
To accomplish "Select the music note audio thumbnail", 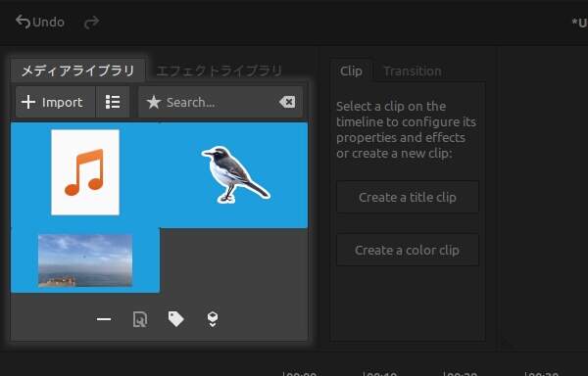I will (x=85, y=172).
